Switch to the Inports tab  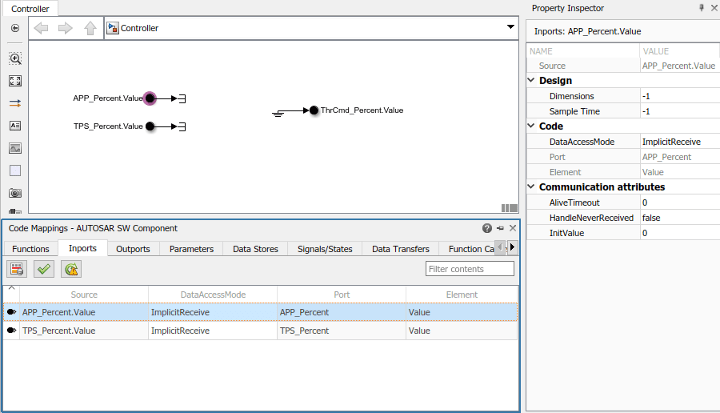(83, 248)
